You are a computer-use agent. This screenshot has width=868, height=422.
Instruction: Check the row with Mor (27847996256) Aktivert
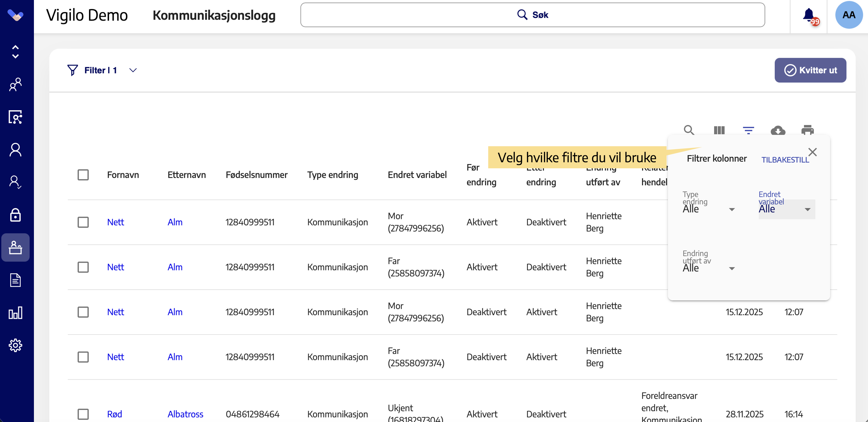pos(83,222)
